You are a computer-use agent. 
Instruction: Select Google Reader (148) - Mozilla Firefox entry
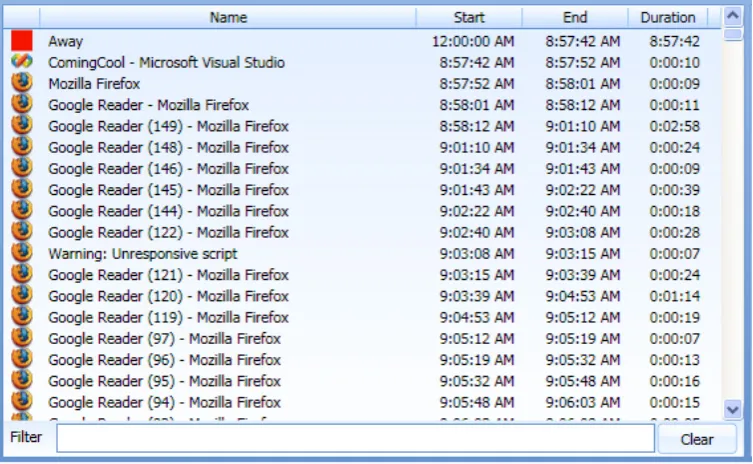tap(168, 147)
